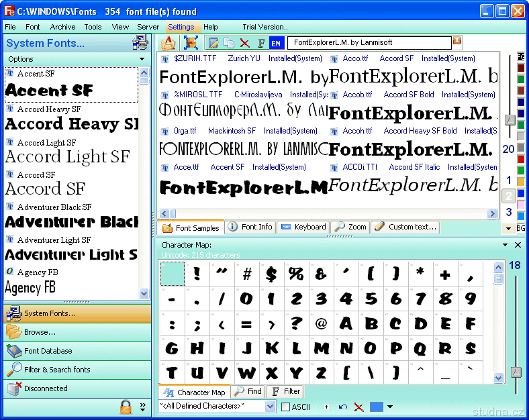The image size is (529, 420).
Task: Click the FG foreground color label
Action: pos(521,57)
